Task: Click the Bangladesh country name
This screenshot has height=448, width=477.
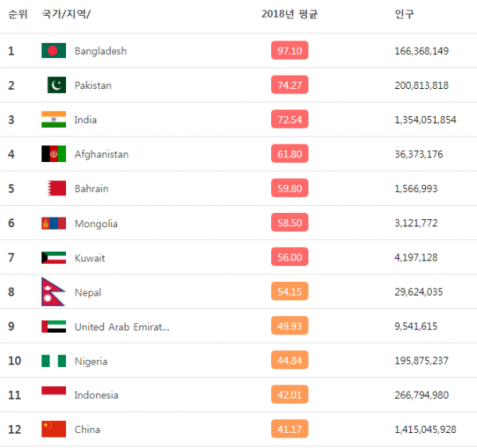Action: click(100, 51)
